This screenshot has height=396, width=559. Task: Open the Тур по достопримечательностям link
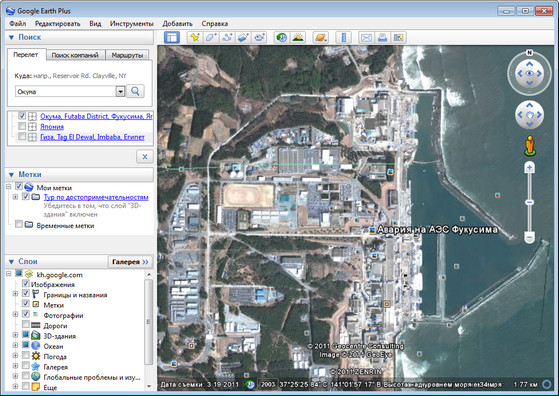point(96,197)
